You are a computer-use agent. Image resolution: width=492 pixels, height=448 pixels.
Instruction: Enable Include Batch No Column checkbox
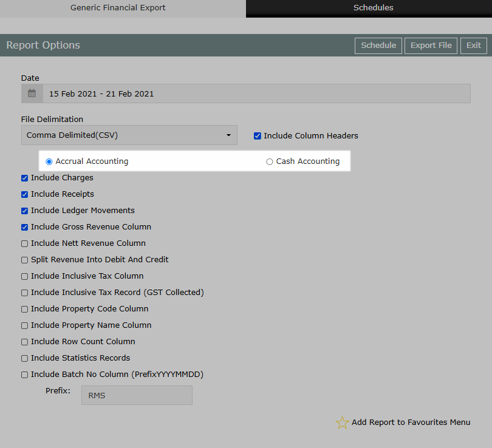point(24,375)
